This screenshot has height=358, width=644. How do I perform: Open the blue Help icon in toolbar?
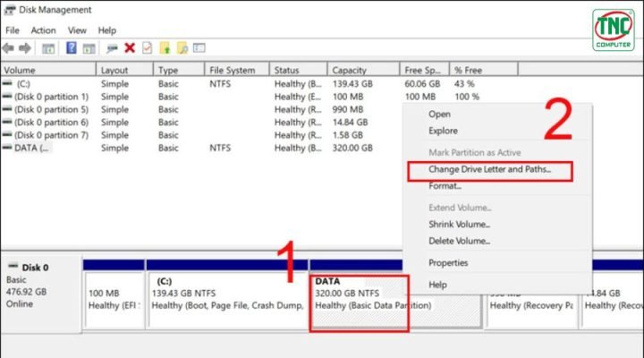tap(71, 47)
